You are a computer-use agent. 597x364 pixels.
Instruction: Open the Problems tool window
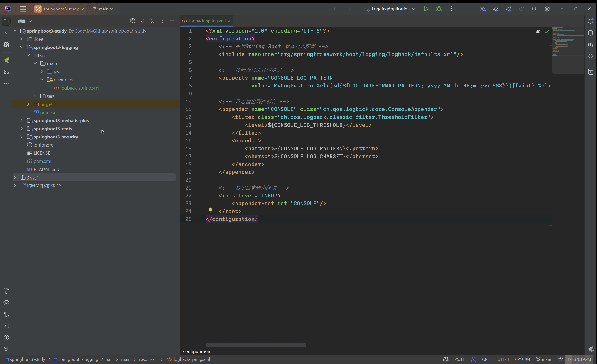coord(6,338)
